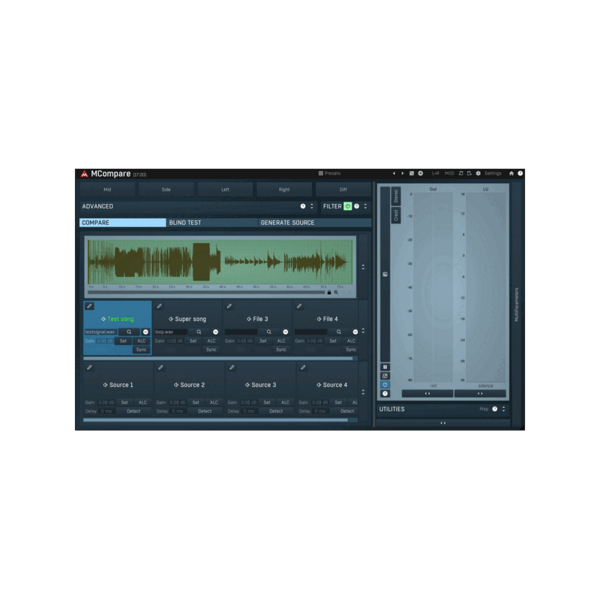Click the randomize dice icon
Viewport: 600px width, 600px height.
(411, 173)
